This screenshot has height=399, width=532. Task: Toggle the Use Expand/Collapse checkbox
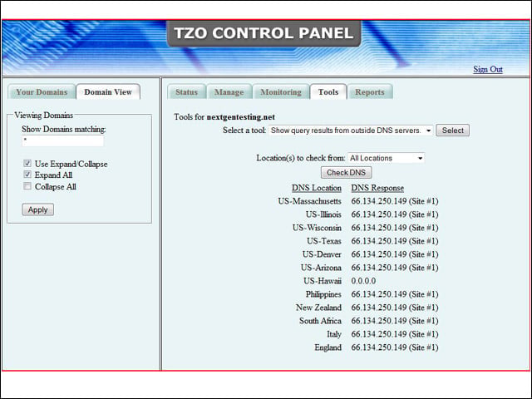tap(27, 164)
